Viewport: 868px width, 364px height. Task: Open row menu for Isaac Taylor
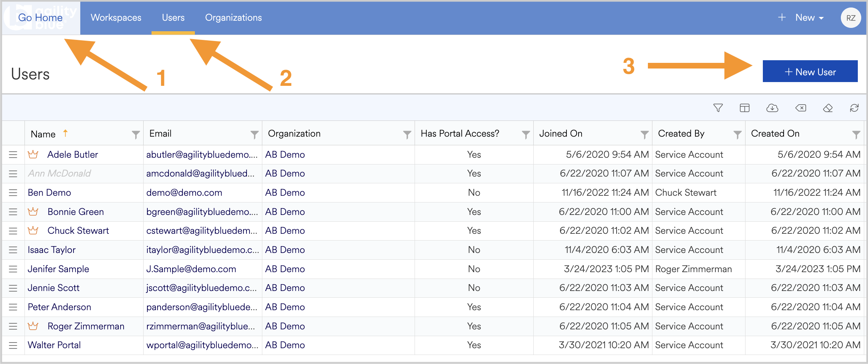13,250
